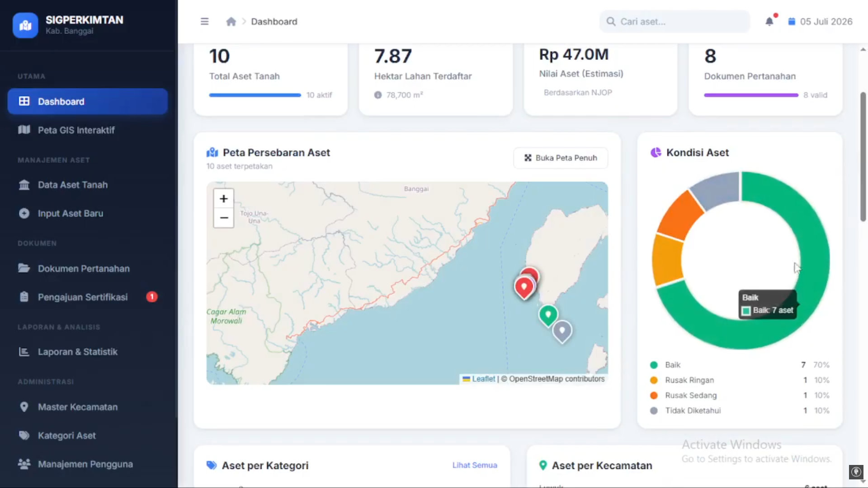Viewport: 868px width, 488px height.
Task: Click the yellow Rusak Ringan donut segment
Action: (667, 260)
